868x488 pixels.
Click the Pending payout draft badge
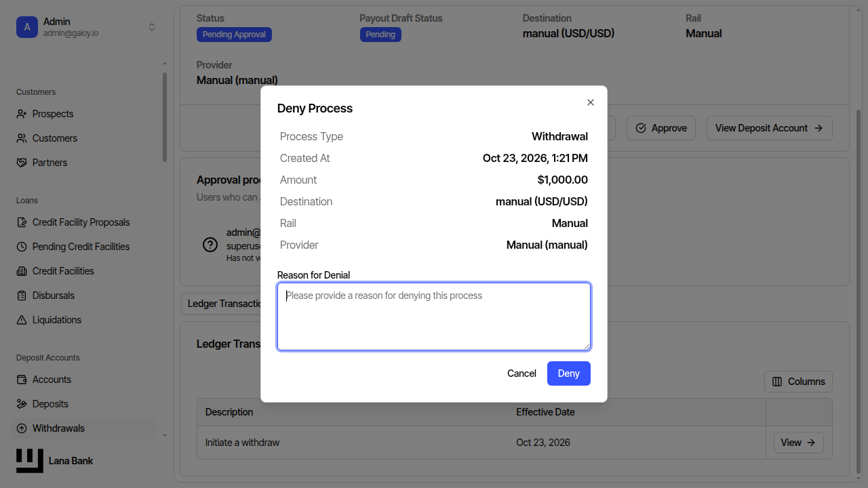(x=380, y=35)
